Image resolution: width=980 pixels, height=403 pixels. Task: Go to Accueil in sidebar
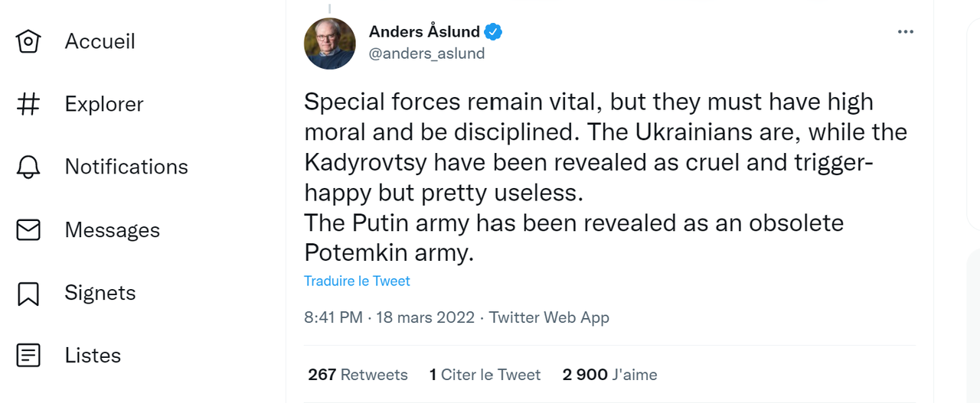tap(100, 41)
